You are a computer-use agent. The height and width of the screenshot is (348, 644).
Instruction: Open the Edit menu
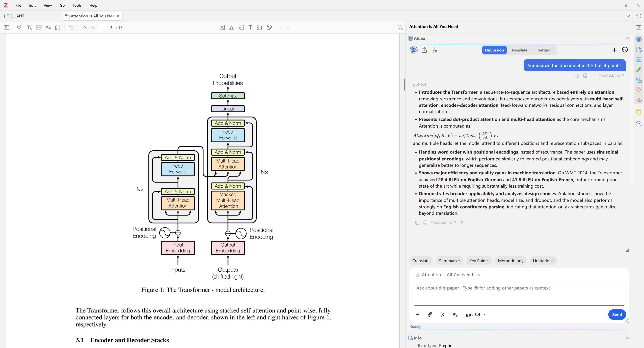[33, 5]
